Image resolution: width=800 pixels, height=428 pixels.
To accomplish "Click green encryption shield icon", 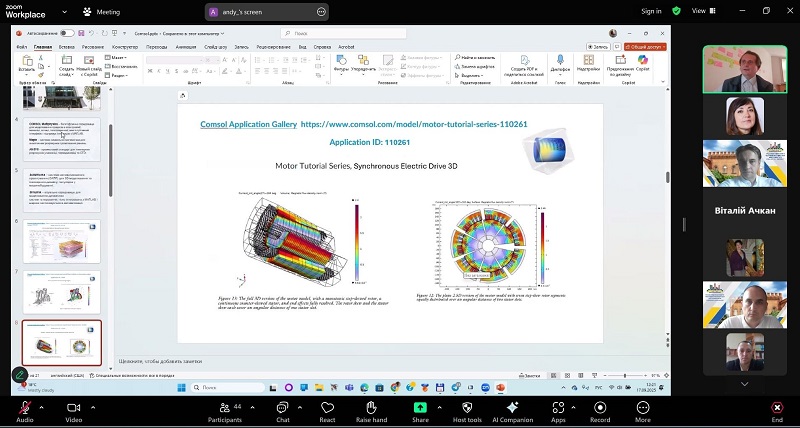I will click(x=677, y=11).
